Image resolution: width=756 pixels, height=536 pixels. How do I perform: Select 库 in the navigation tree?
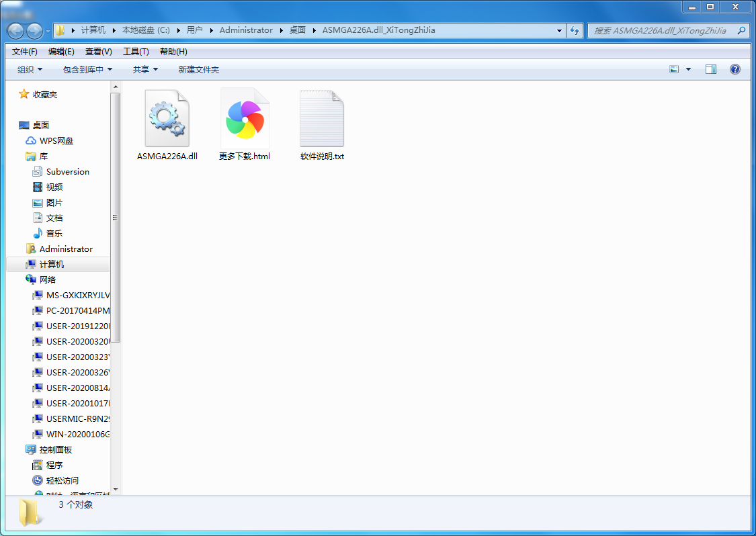pos(44,157)
